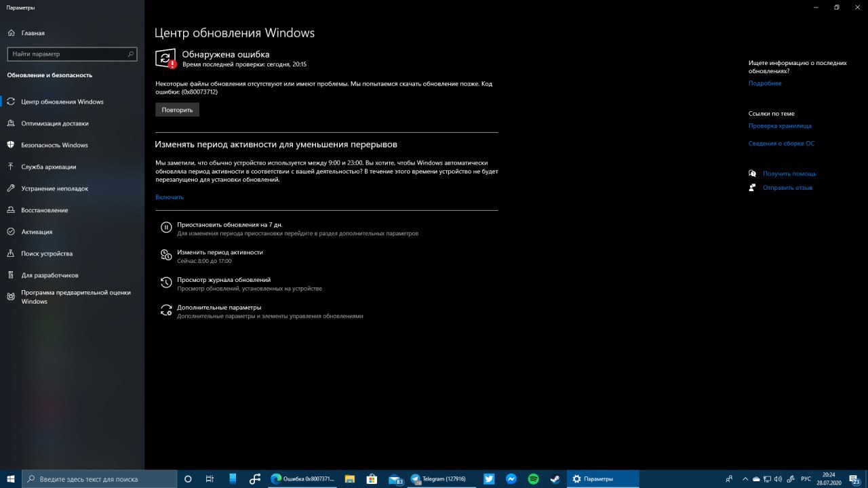Open Spotify from the taskbar

pos(533,479)
